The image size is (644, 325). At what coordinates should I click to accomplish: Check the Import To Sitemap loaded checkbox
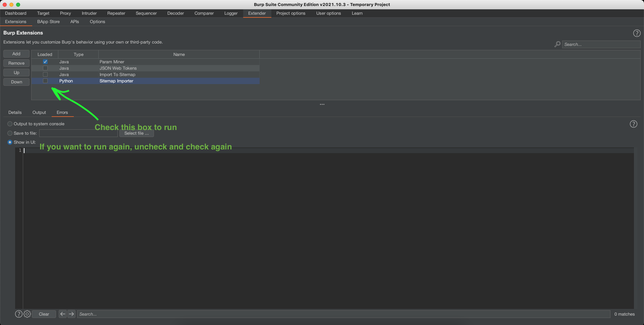point(45,74)
